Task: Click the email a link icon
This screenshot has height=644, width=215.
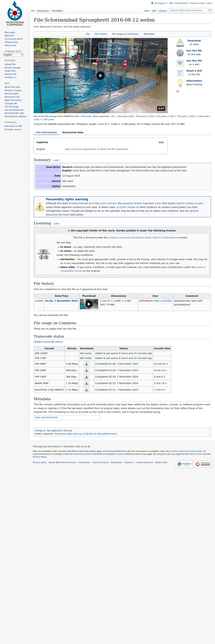Action: [x=180, y=73]
